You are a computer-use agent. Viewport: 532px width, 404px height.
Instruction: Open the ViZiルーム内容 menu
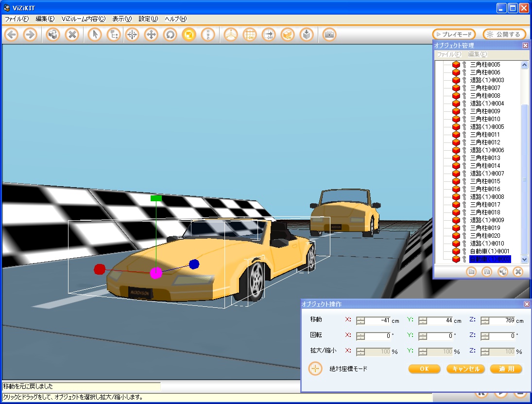click(x=83, y=19)
